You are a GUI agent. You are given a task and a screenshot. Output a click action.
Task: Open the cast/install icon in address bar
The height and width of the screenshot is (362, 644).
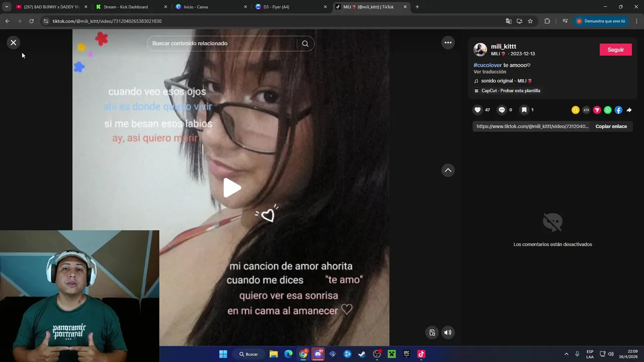[519, 21]
